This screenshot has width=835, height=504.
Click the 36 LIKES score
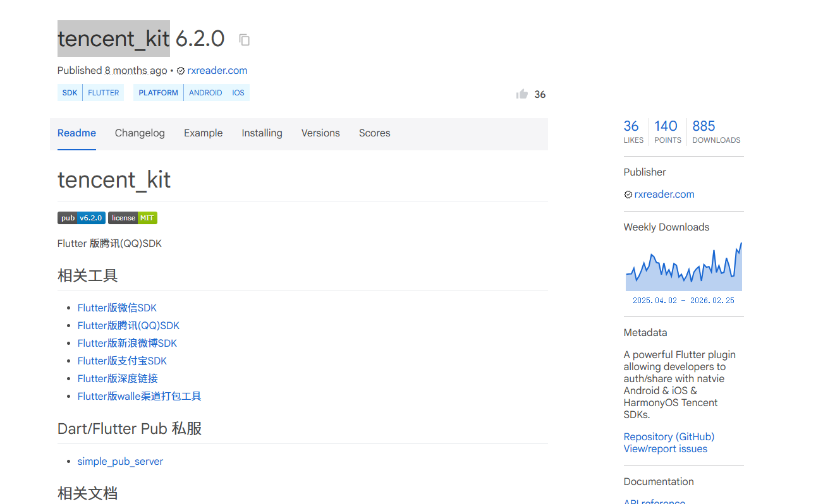[x=633, y=131]
